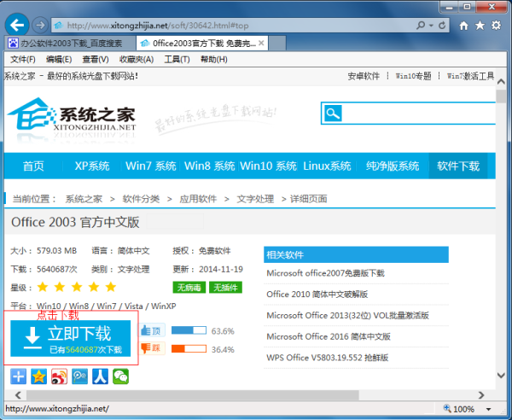Switch to the 办公软件2003下载_百度搜索 tab

pos(70,44)
